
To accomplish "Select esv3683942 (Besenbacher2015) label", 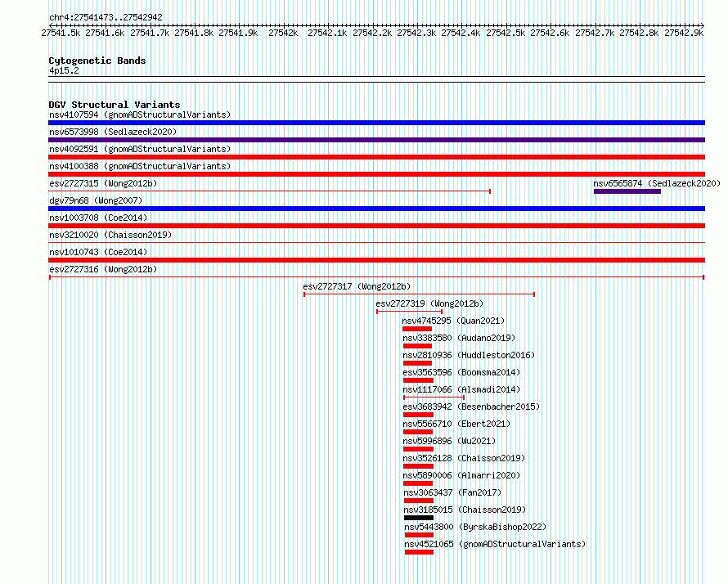I will [x=471, y=407].
